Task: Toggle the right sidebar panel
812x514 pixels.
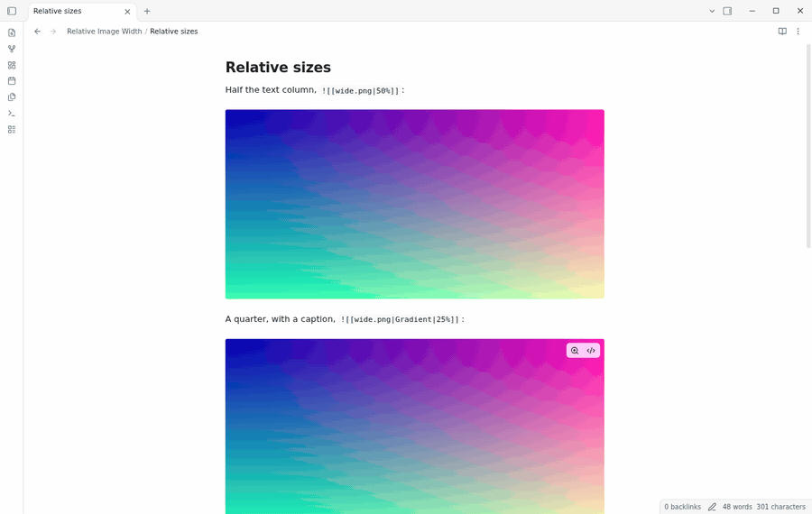Action: (x=727, y=11)
